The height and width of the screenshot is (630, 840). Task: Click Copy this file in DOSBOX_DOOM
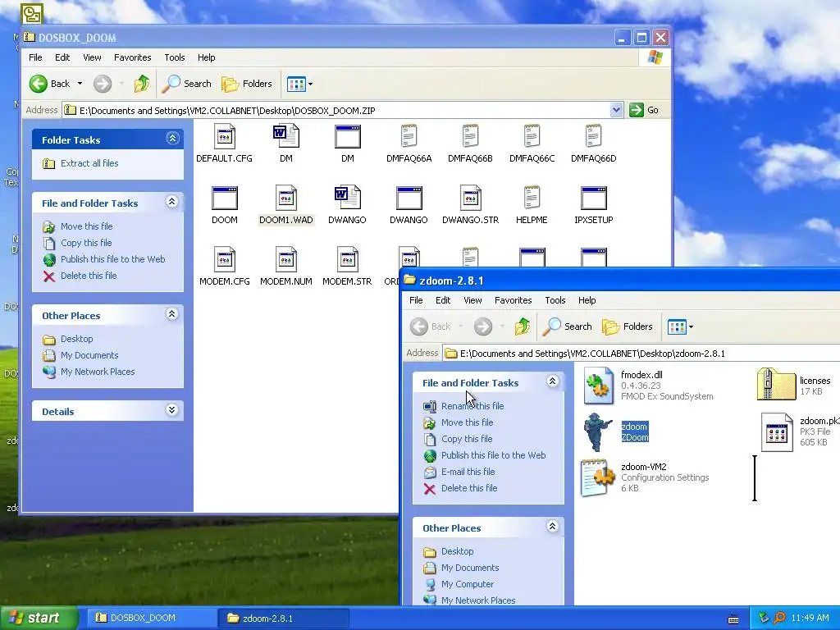[86, 243]
